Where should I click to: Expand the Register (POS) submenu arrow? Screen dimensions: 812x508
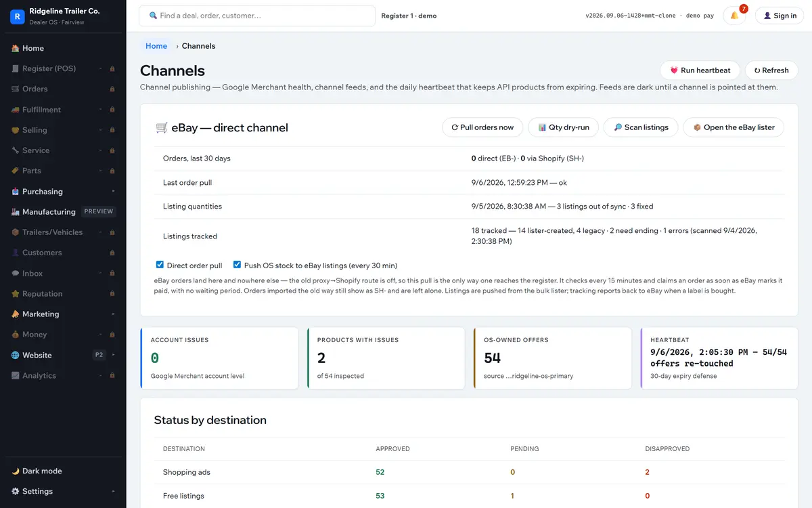pos(101,68)
